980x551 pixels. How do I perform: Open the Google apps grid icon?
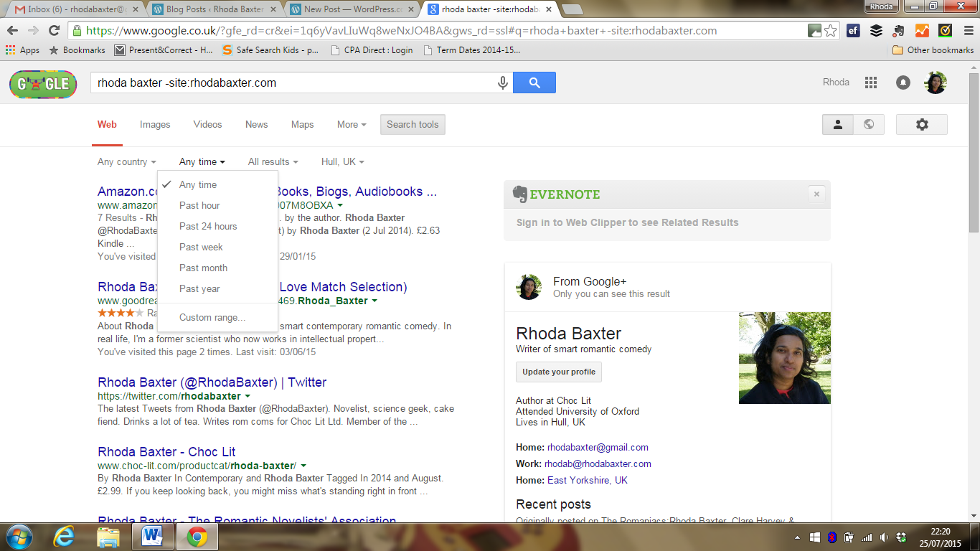coord(871,83)
